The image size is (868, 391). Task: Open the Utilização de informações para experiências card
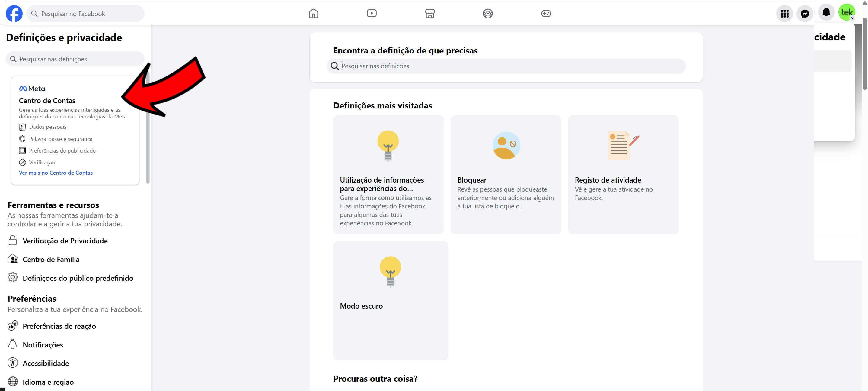point(388,175)
